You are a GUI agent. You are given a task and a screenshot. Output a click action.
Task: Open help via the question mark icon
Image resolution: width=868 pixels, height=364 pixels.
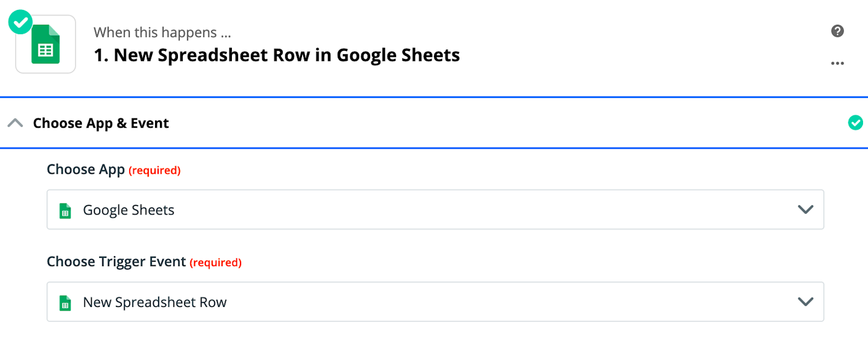tap(836, 30)
